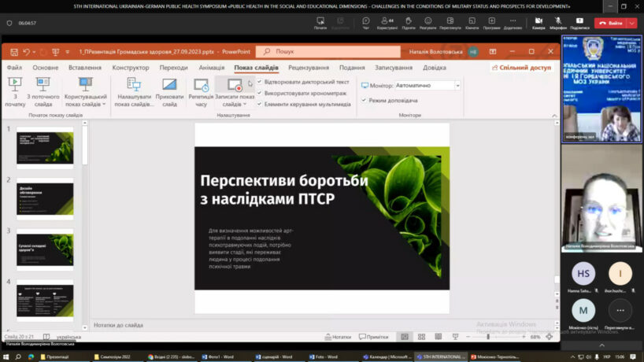The image size is (644, 362).
Task: Open 'Налаштувати показ слайдів' settings
Action: click(134, 85)
